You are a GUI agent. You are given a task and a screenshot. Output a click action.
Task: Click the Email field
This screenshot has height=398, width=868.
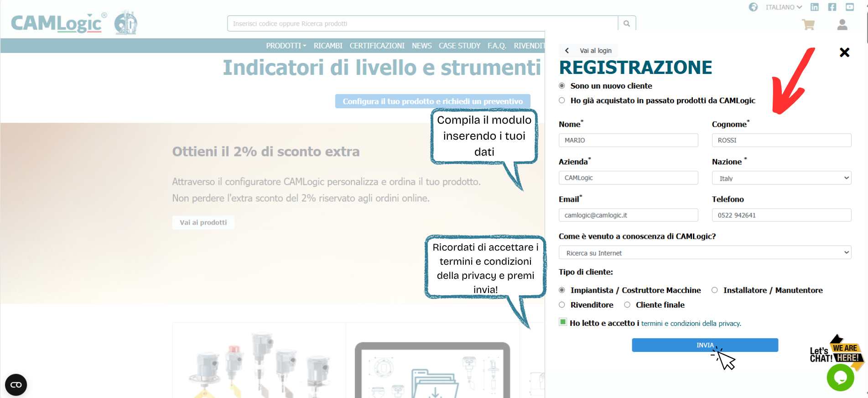tap(628, 215)
